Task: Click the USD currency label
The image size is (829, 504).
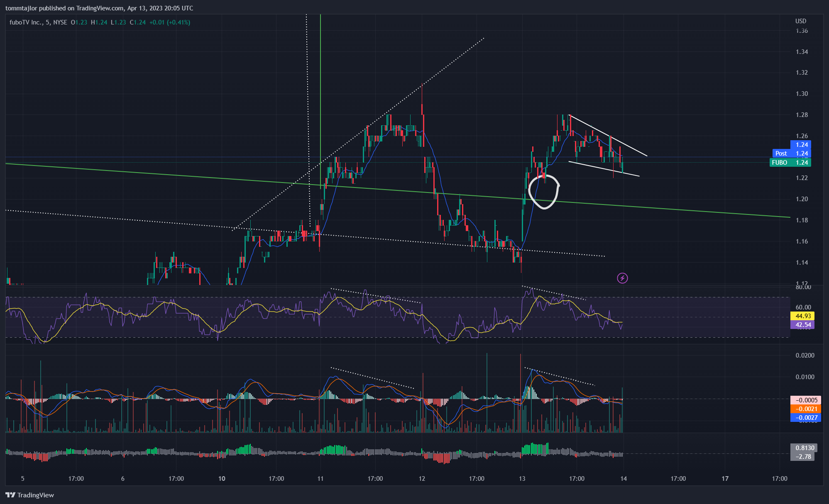Action: point(801,21)
